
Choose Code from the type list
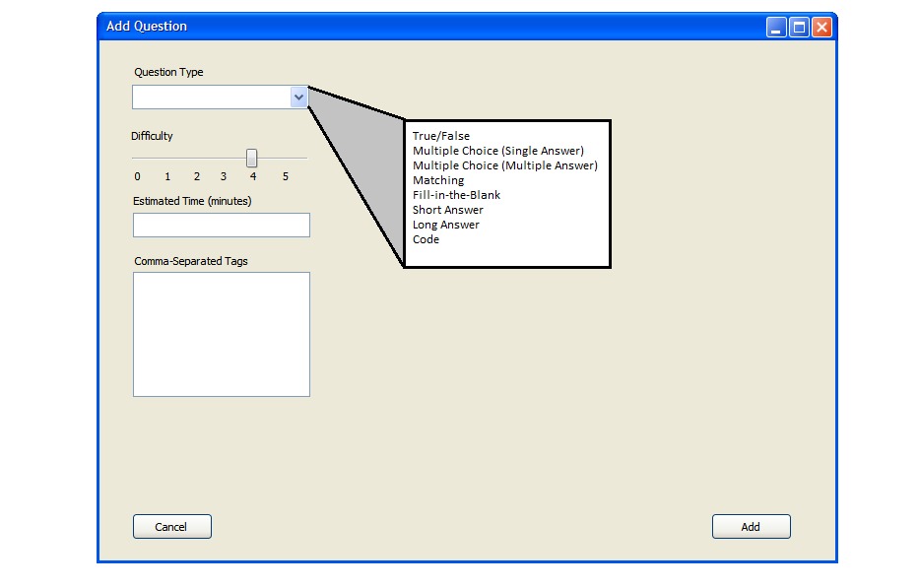[x=426, y=239]
